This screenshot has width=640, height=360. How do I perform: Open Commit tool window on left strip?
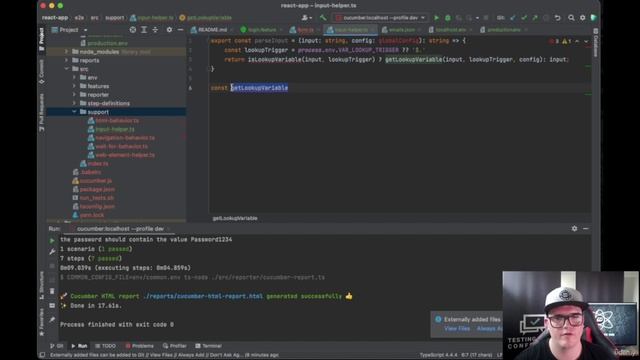coord(41,72)
